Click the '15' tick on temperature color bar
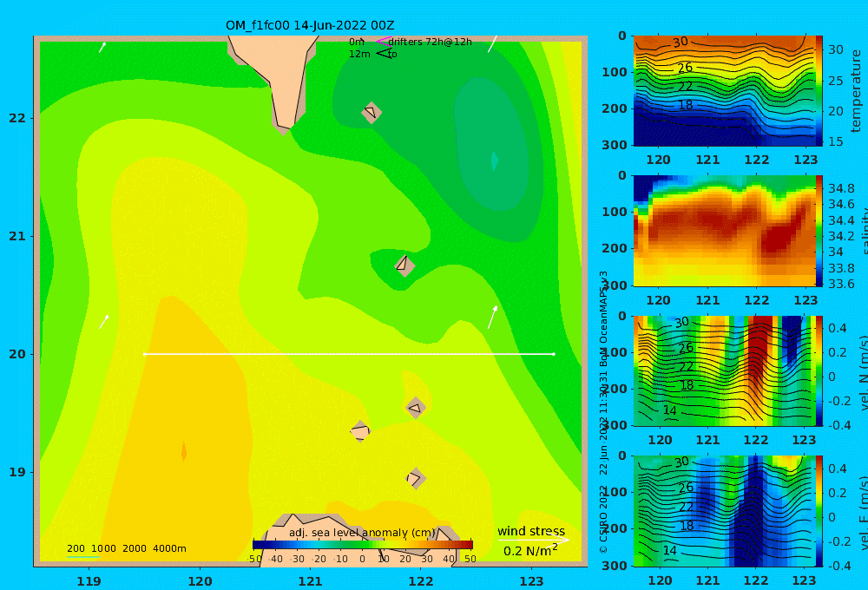This screenshot has height=590, width=868. click(836, 141)
